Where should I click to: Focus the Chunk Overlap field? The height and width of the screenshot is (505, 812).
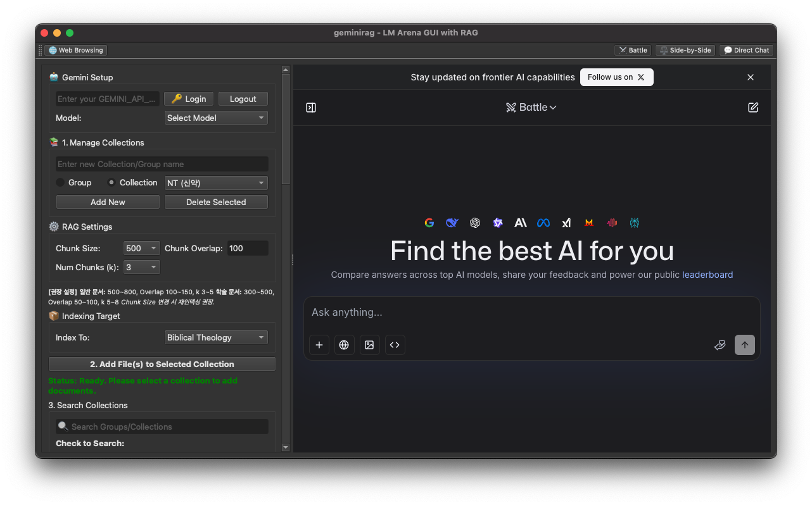point(248,248)
